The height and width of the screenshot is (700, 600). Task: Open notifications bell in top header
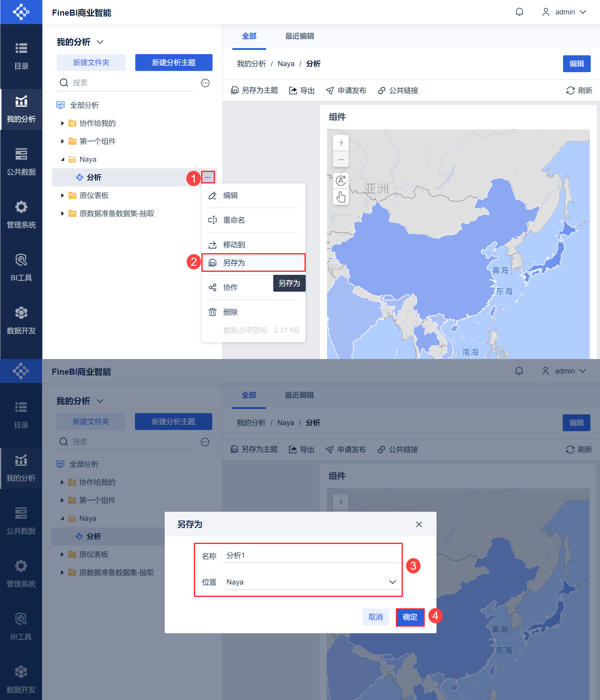pyautogui.click(x=519, y=12)
